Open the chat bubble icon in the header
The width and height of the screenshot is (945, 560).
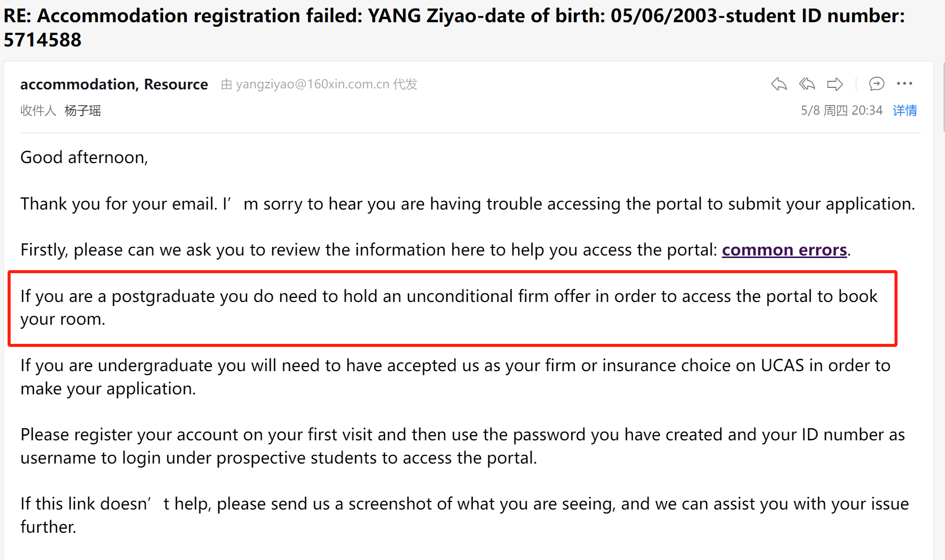pyautogui.click(x=876, y=84)
